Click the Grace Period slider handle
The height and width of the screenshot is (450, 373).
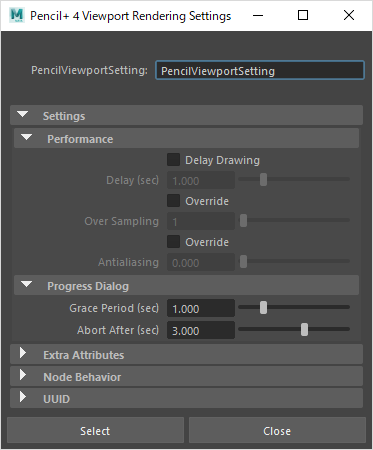point(263,307)
